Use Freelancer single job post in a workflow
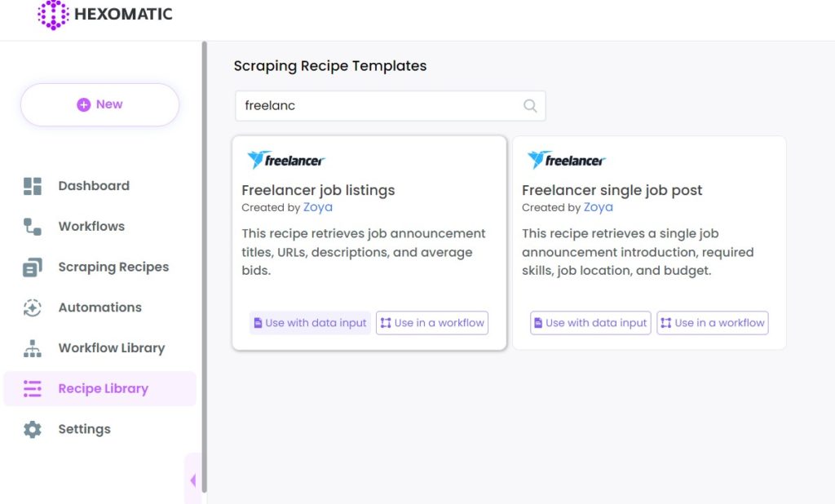Viewport: 835px width, 504px height. (x=713, y=323)
